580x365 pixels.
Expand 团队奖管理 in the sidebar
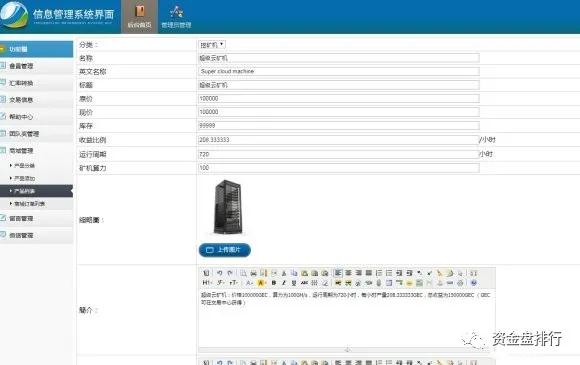pos(36,134)
